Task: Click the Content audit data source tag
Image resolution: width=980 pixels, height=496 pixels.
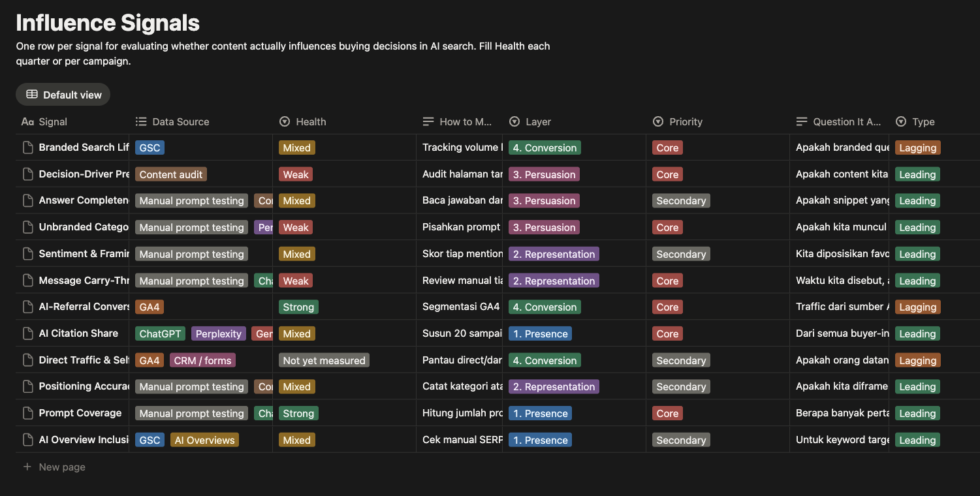Action: click(x=171, y=174)
